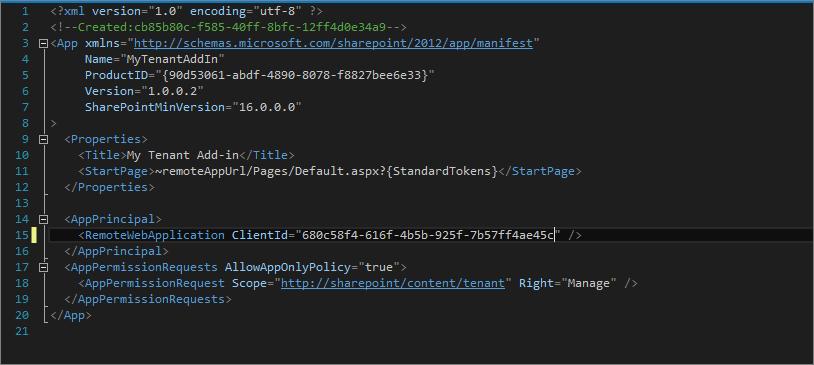
Task: Collapse the AppPermissionRequests element block
Action: click(44, 267)
